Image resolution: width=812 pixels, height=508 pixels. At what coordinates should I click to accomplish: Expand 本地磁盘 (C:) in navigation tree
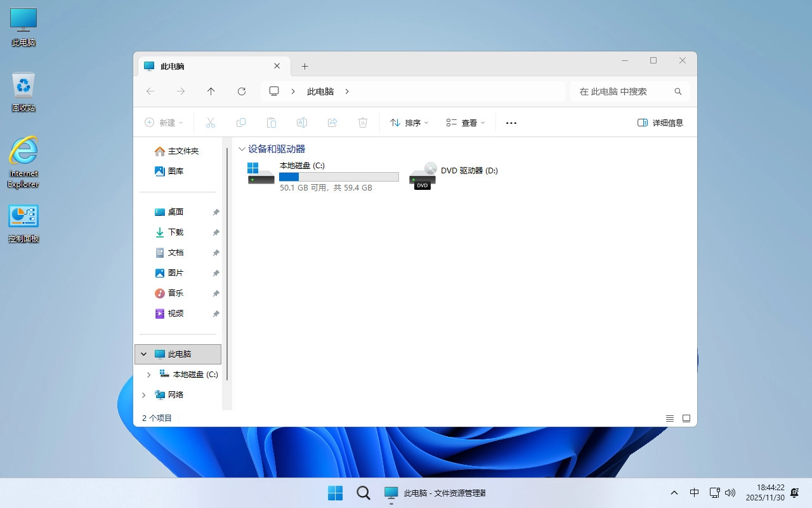(x=149, y=374)
